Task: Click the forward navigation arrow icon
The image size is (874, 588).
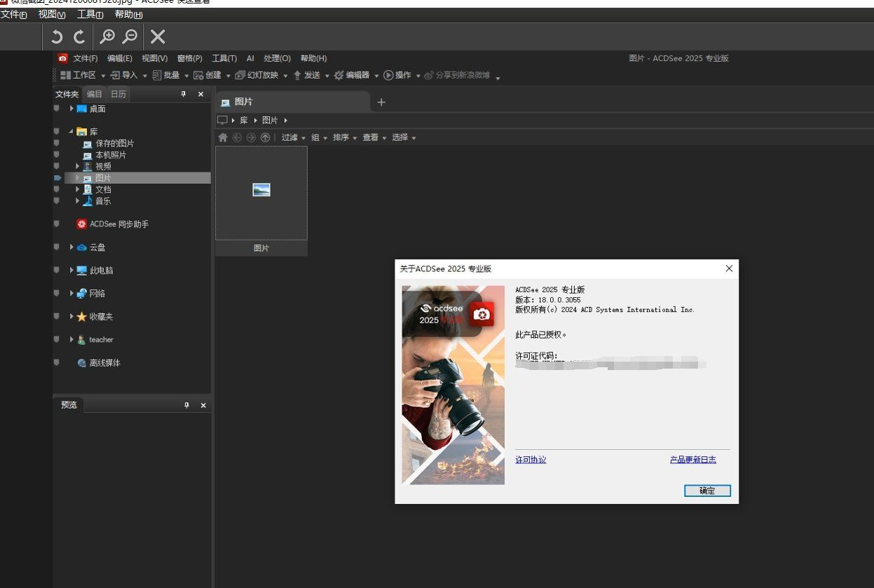Action: coord(251,137)
